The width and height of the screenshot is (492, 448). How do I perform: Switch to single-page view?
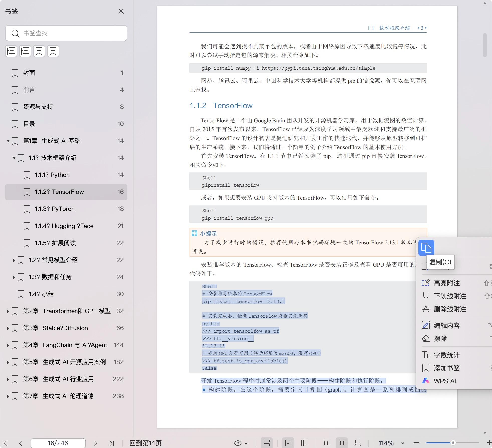click(288, 443)
